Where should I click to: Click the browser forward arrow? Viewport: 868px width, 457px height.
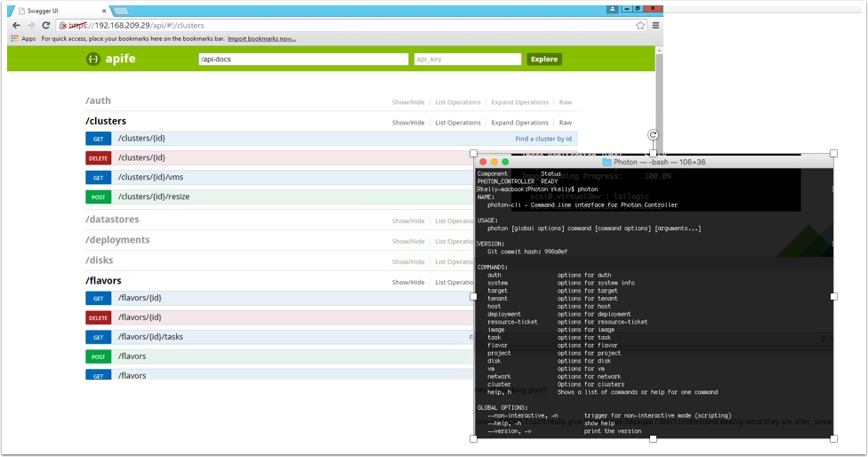point(31,26)
